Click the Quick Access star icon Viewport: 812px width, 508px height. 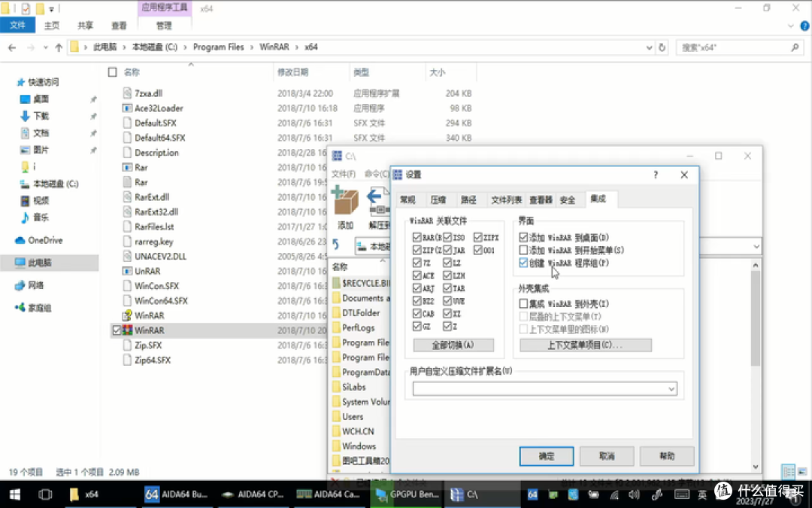tap(21, 82)
